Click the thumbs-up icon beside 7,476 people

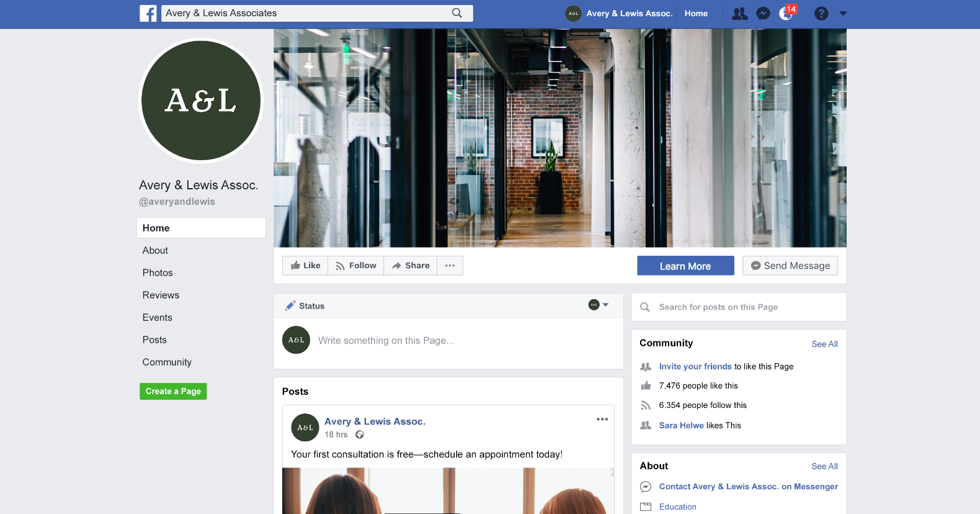pyautogui.click(x=646, y=385)
